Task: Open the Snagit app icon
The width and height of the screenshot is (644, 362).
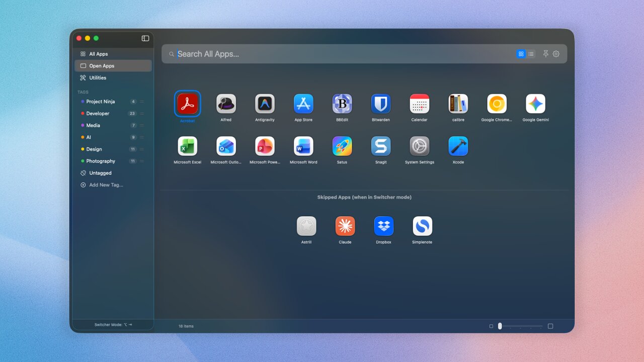Action: click(381, 146)
